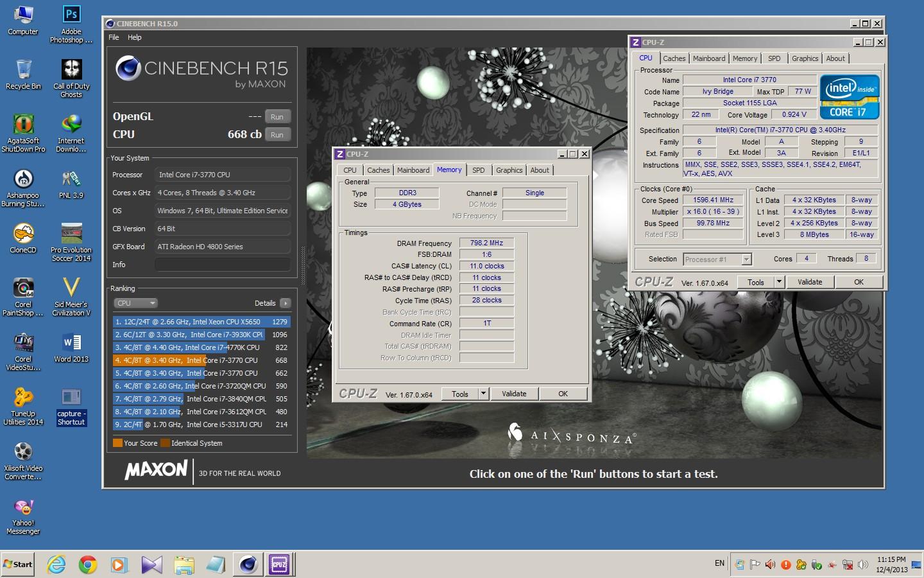Open the Recycle Bin

click(23, 74)
